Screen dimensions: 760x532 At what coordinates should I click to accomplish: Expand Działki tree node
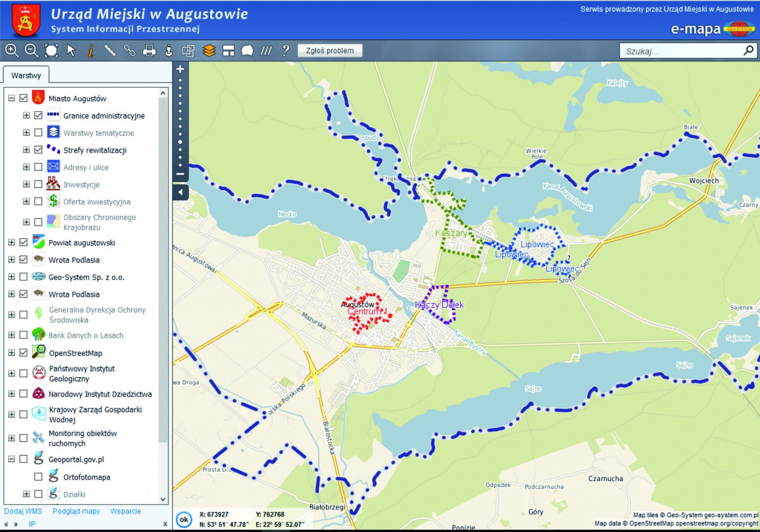(26, 494)
